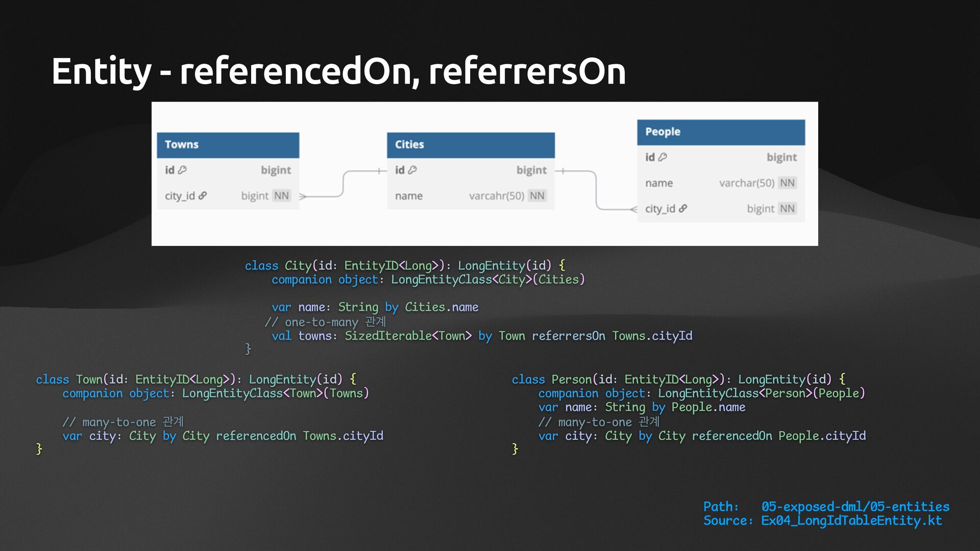
Task: Click the key icon in People id row
Action: (663, 157)
